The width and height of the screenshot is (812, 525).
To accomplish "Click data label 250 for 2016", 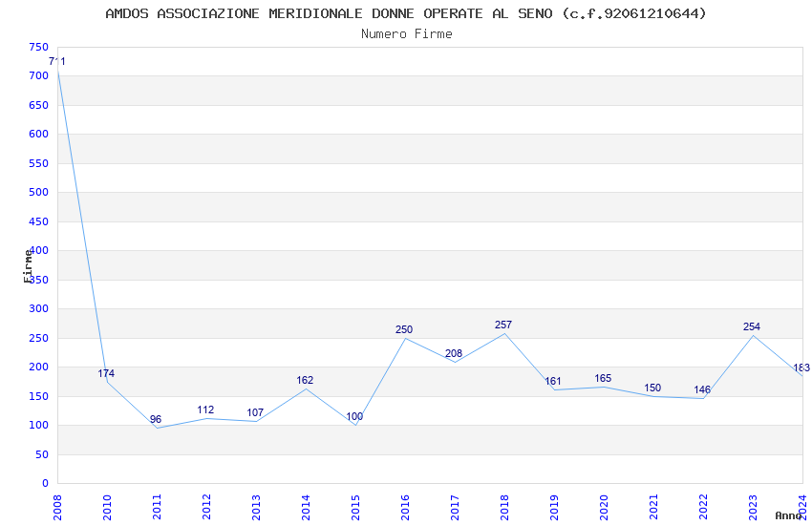I will [404, 330].
